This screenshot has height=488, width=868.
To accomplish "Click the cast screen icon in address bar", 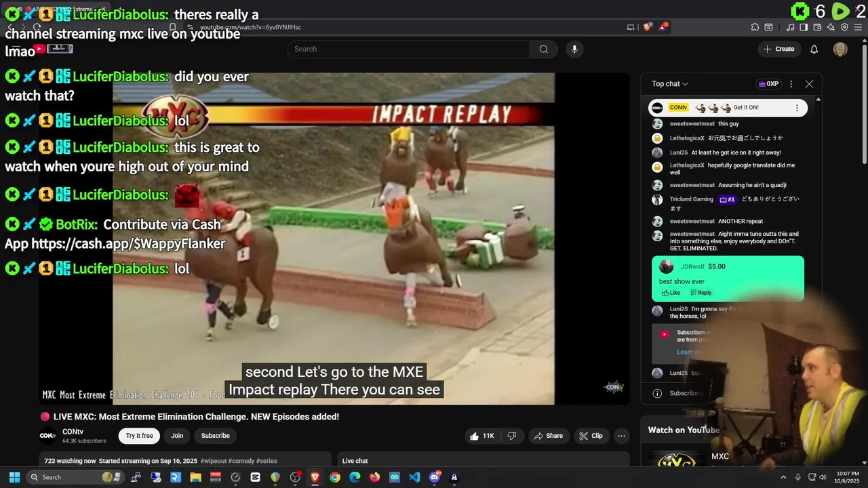I will point(631,27).
